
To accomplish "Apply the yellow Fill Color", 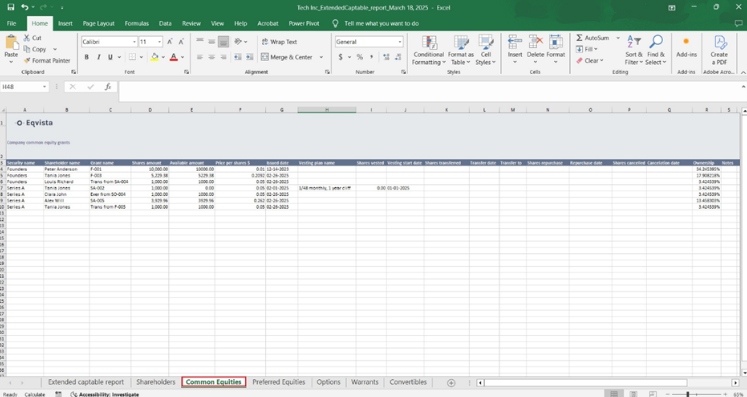I will (154, 57).
